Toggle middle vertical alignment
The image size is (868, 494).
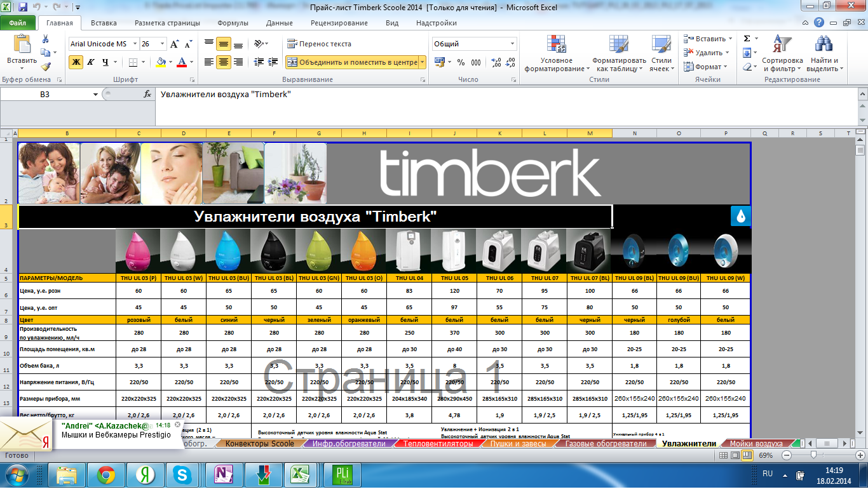pyautogui.click(x=224, y=44)
